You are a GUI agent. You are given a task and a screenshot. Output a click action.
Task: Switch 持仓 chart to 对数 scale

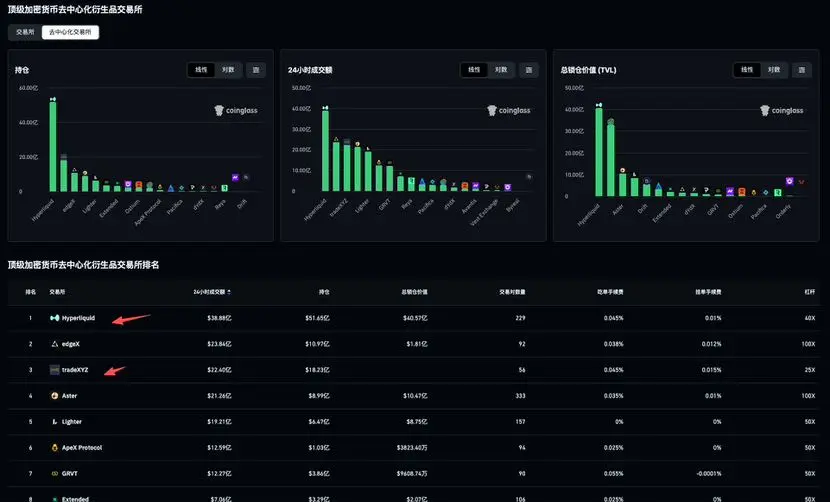tap(228, 70)
